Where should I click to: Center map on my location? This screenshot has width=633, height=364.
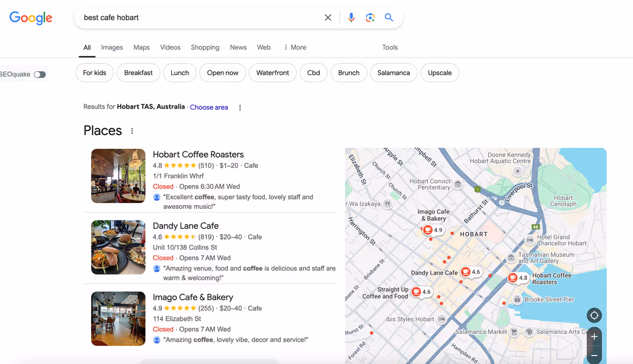click(594, 315)
